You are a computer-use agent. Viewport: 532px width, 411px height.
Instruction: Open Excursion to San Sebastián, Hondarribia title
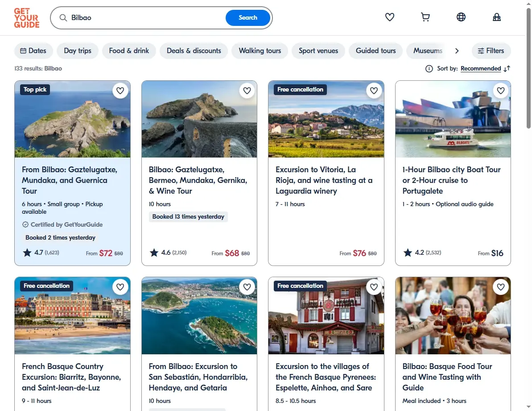coord(198,377)
